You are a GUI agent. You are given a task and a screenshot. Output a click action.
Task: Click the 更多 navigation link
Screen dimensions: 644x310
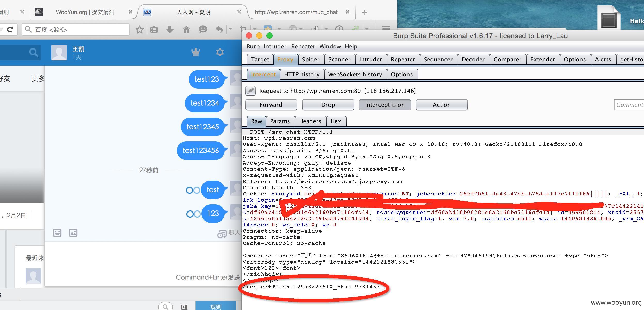pyautogui.click(x=38, y=78)
